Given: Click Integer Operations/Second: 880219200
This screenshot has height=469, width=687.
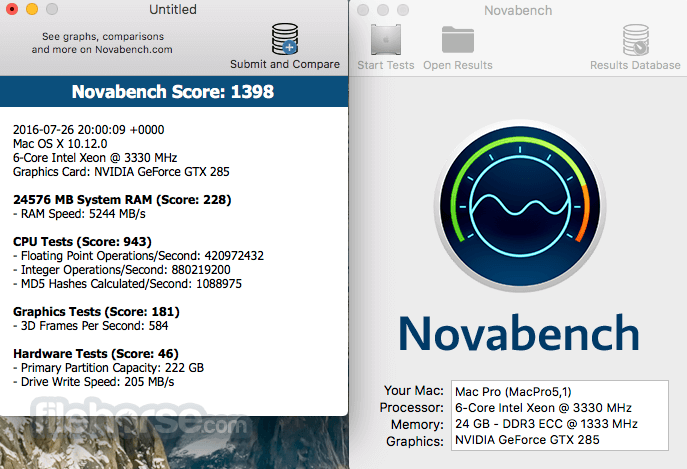Looking at the screenshot, I should pos(122,270).
